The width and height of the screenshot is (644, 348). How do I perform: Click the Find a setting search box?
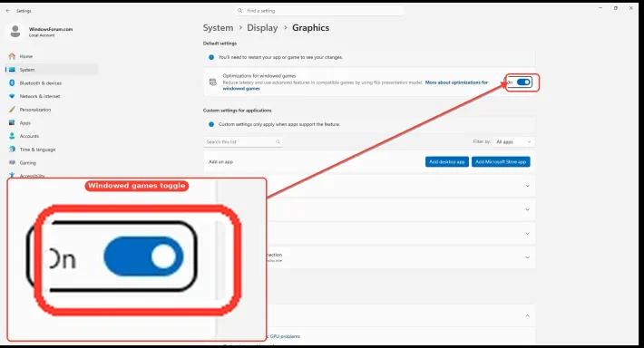[319, 11]
